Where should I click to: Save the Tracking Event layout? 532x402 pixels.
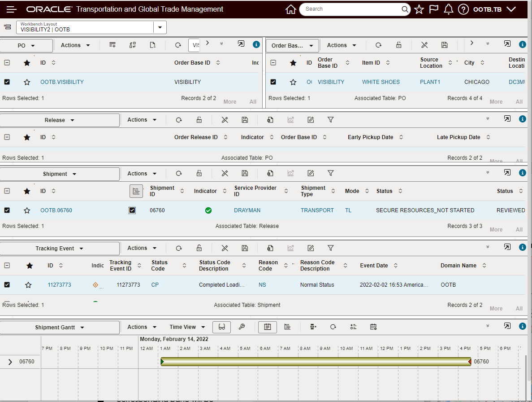(245, 248)
